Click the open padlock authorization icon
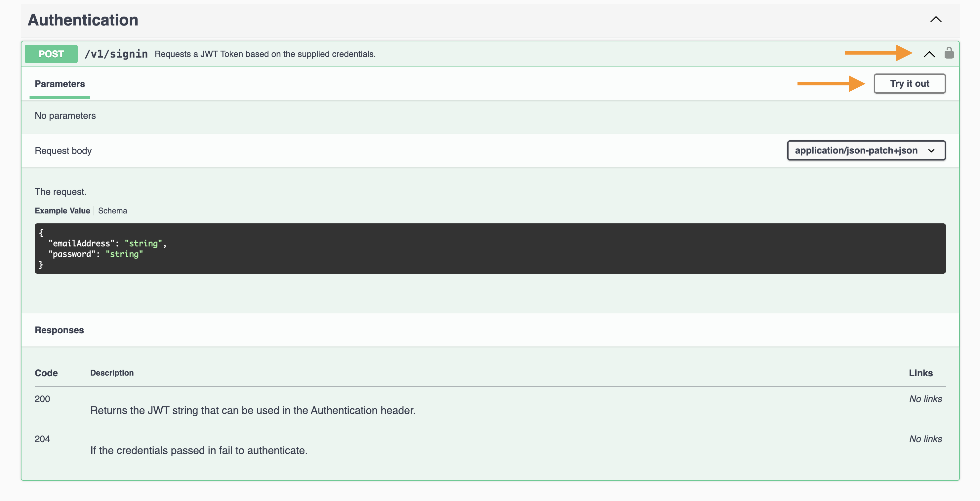Viewport: 980px width, 501px height. point(949,53)
